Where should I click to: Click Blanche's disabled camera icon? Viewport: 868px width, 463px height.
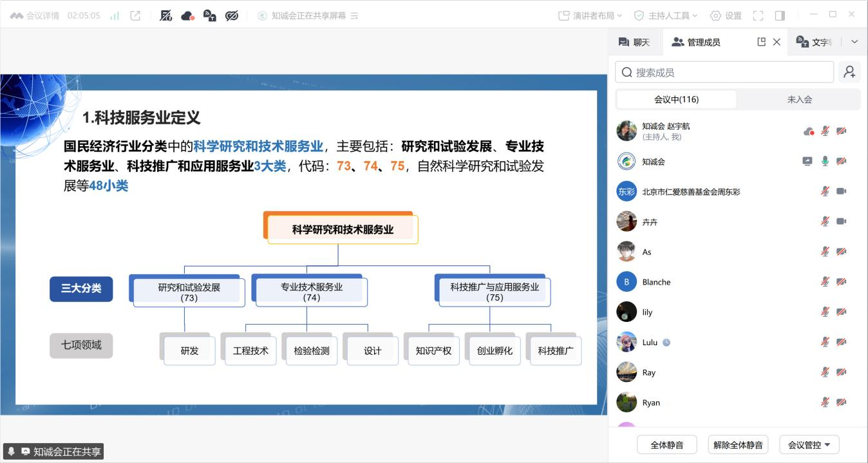click(x=841, y=281)
